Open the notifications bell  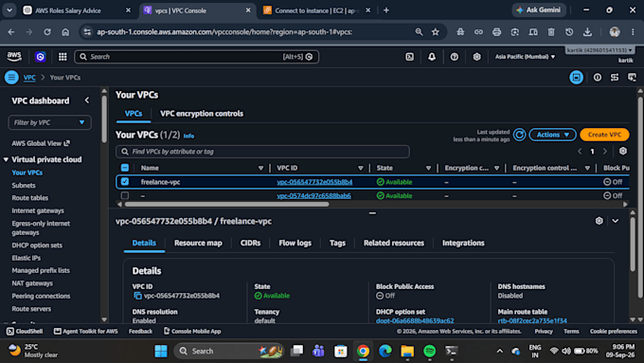[x=432, y=57]
